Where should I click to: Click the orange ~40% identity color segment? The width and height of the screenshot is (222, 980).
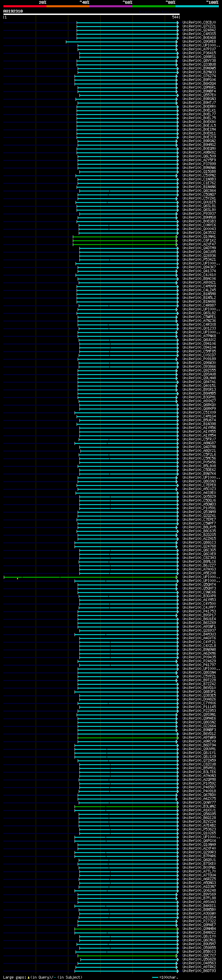coord(68,6)
